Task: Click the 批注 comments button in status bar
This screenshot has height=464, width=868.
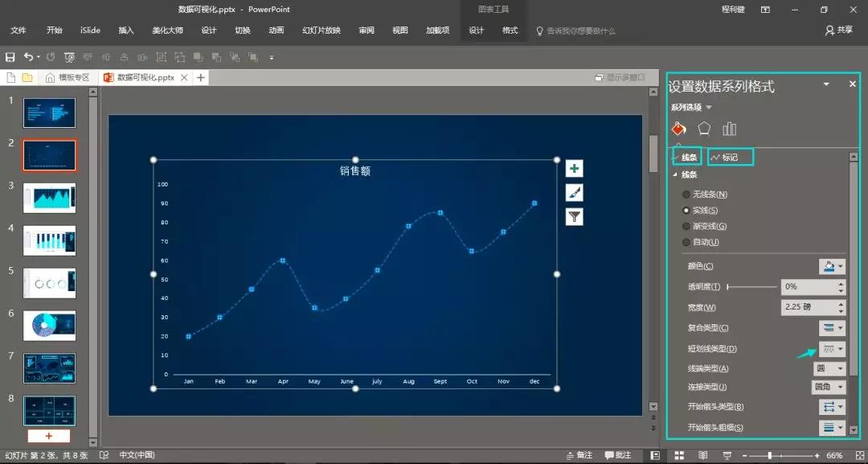Action: (x=618, y=455)
